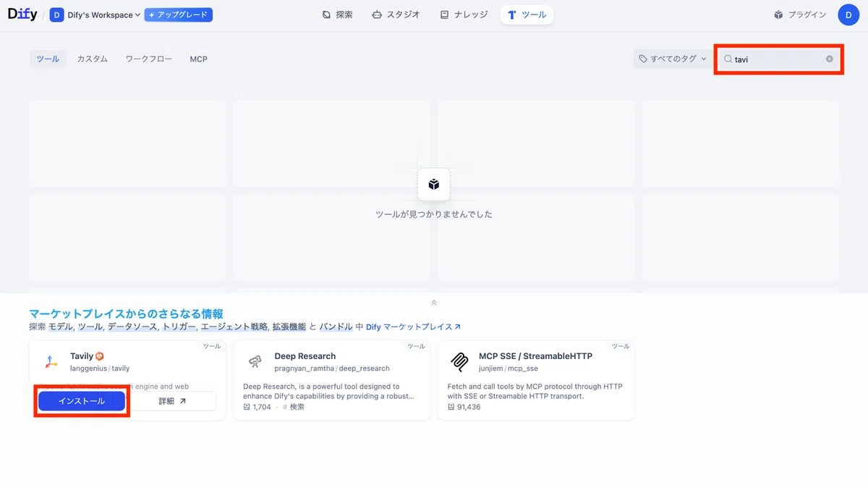Click the Tavily verified badge icon

point(100,356)
